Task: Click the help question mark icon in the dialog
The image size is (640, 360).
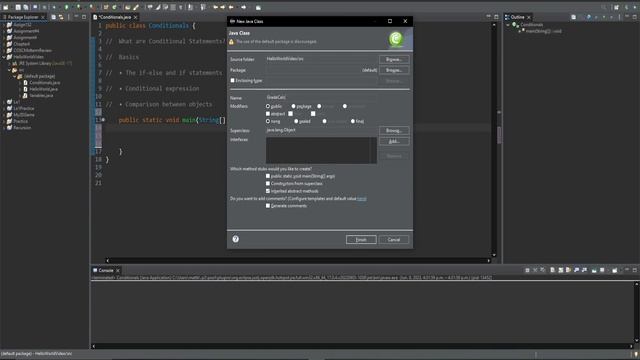Action: click(236, 239)
